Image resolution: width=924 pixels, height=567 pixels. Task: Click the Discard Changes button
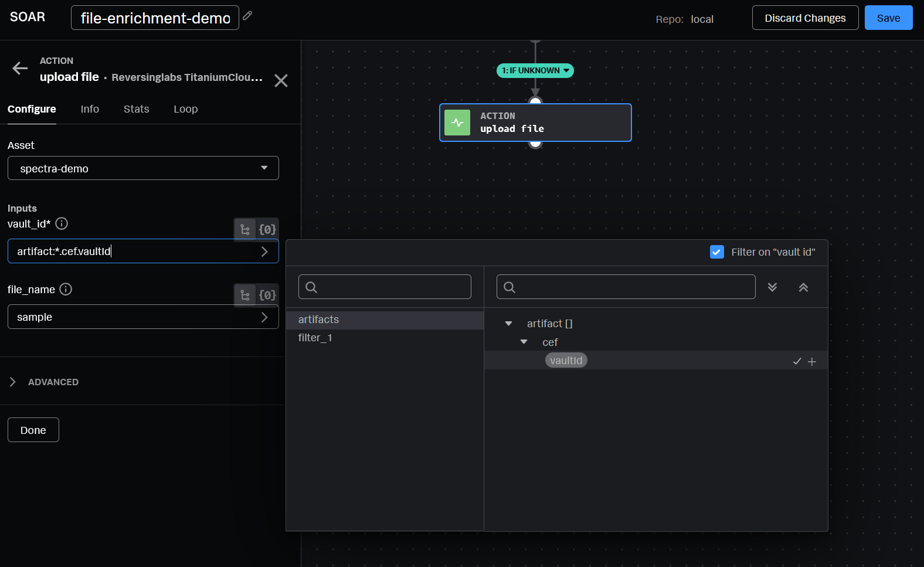tap(805, 18)
